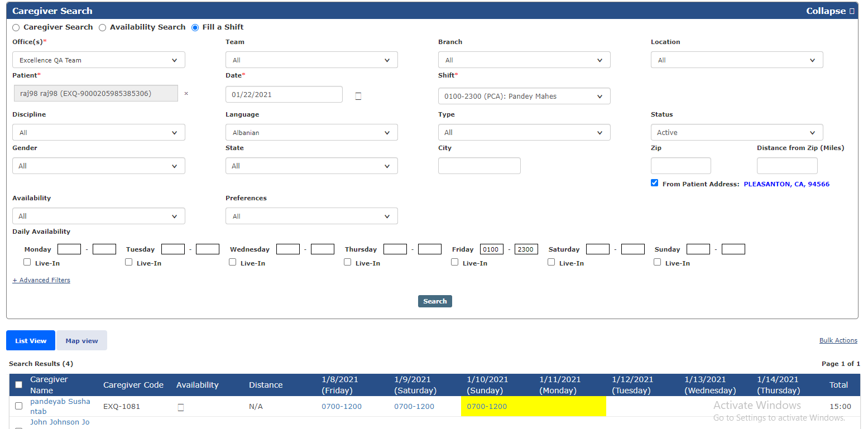Select the Caregiver Search radio button
This screenshot has height=429, width=868.
pyautogui.click(x=16, y=27)
